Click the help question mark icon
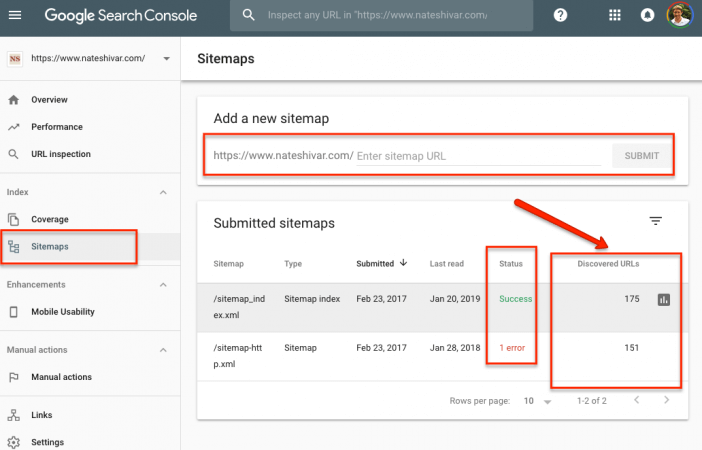The height and width of the screenshot is (450, 702). (x=560, y=15)
